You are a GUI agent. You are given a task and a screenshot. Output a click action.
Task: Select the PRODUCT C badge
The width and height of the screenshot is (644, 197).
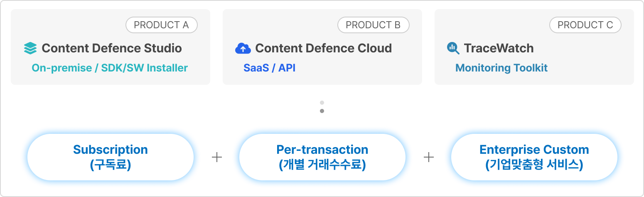pyautogui.click(x=585, y=25)
